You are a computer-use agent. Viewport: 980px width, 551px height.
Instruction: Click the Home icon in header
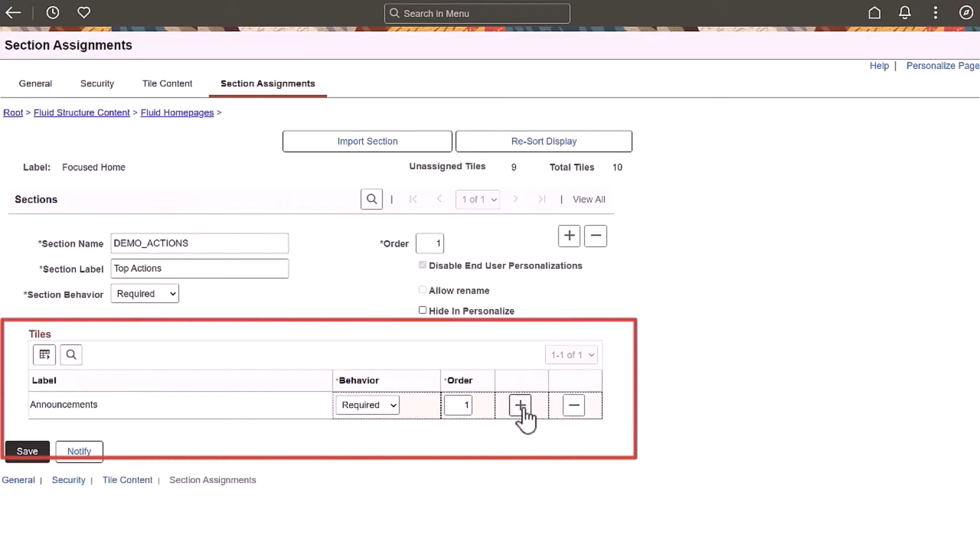[x=874, y=12]
